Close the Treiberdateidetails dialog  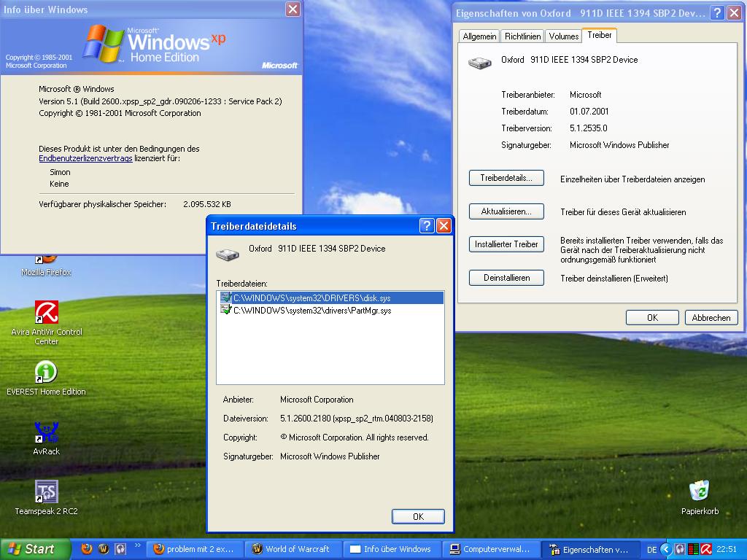[x=444, y=226]
